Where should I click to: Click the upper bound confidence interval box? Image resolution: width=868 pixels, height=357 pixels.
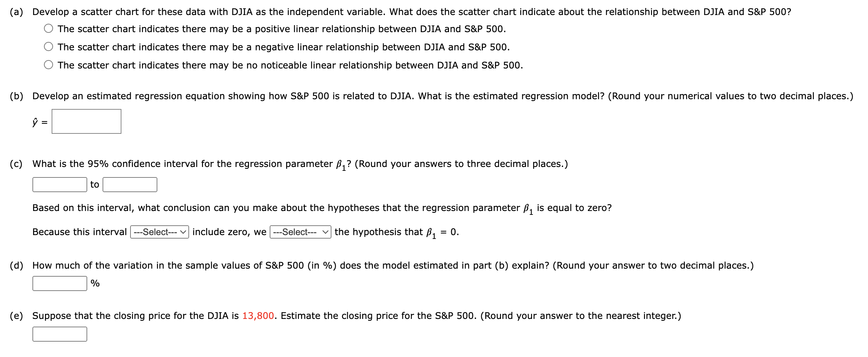129,184
